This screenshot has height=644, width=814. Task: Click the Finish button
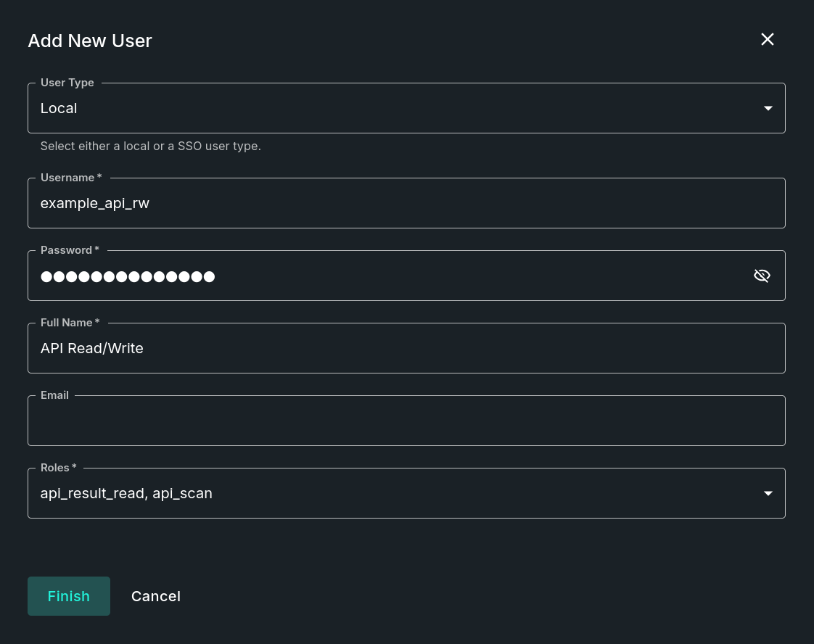tap(68, 595)
